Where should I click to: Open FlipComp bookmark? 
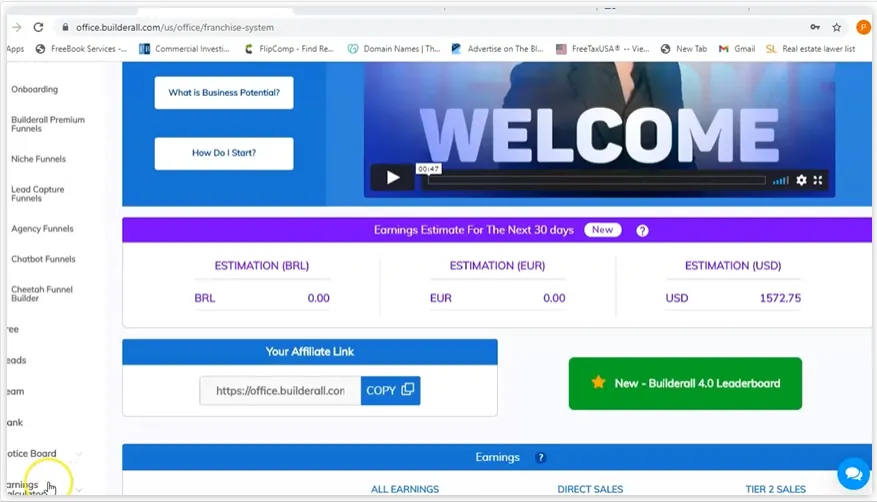pyautogui.click(x=289, y=49)
